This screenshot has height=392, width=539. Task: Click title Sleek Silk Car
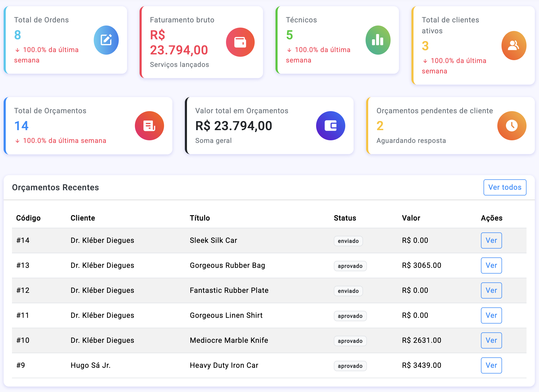click(x=213, y=240)
